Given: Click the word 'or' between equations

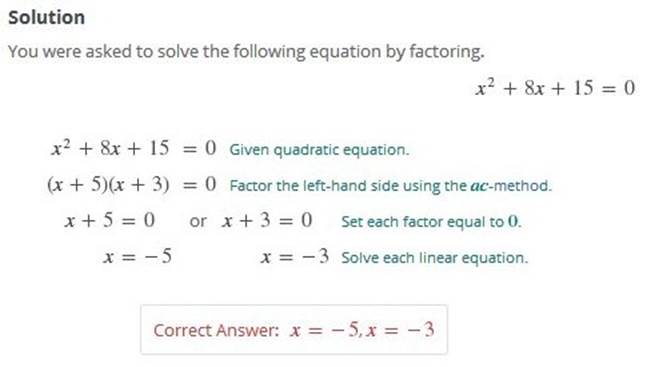Looking at the screenshot, I should click(198, 221).
